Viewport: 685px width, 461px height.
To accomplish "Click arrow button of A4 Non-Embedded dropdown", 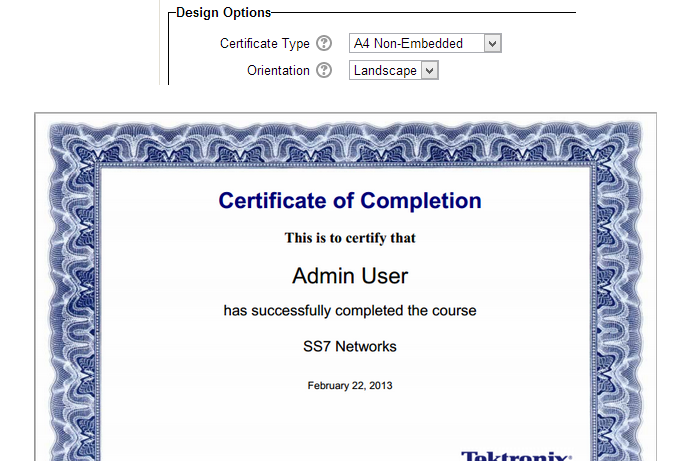I will click(x=491, y=44).
